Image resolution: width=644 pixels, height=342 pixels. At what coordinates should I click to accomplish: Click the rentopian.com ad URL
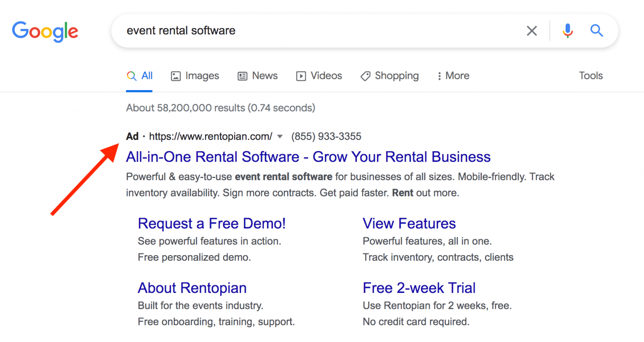210,137
